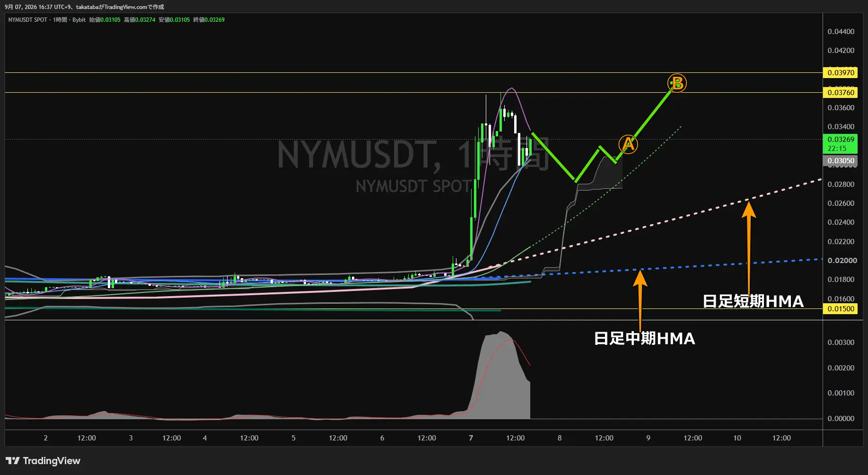Screen dimensions: 868x475
Task: Click the orange arrow above 日足中期HMA
Action: point(640,300)
